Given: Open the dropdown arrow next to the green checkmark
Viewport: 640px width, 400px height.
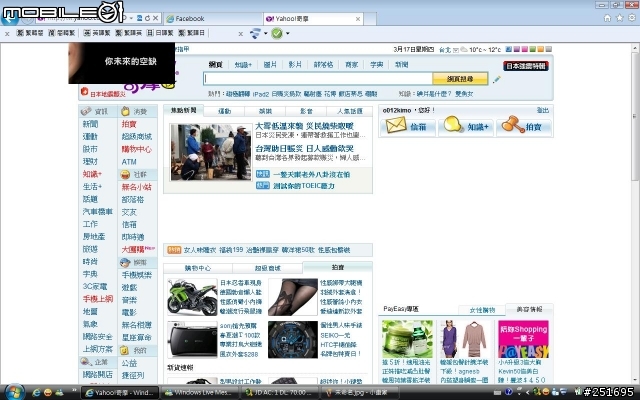Looking at the screenshot, I should 287,33.
